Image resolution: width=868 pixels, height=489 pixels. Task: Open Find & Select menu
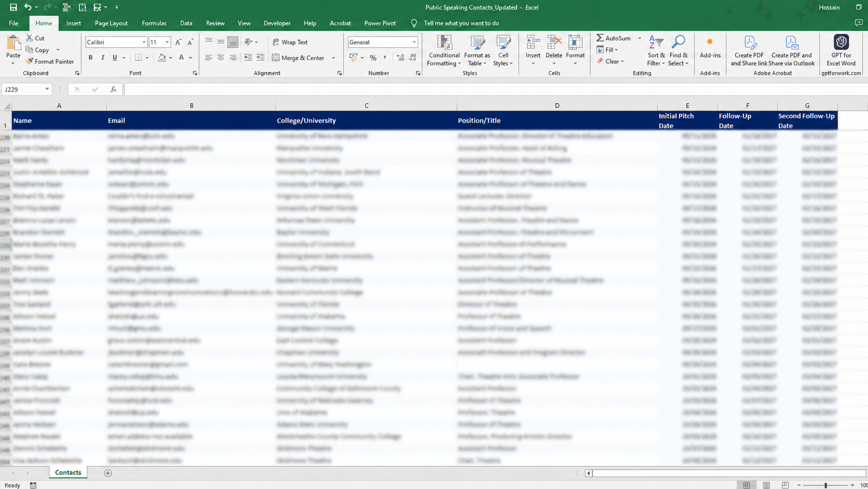678,50
